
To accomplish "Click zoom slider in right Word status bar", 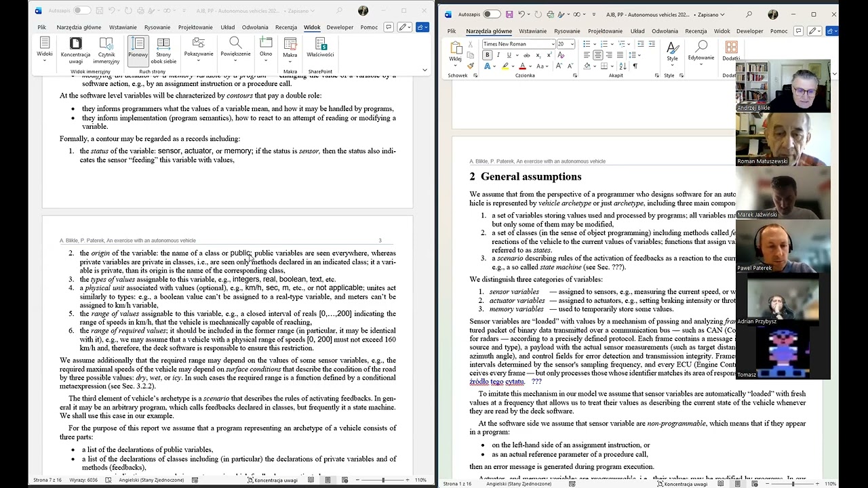I will [x=793, y=484].
